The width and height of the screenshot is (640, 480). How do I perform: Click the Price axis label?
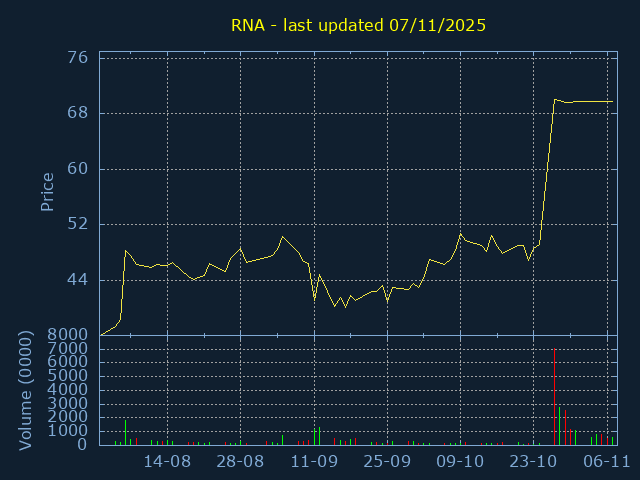pos(47,192)
